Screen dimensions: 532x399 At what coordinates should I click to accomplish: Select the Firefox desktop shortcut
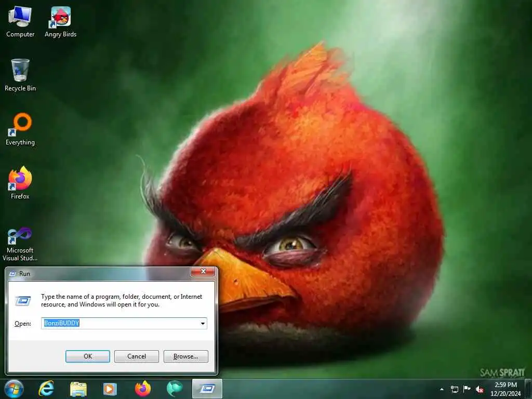coord(20,183)
